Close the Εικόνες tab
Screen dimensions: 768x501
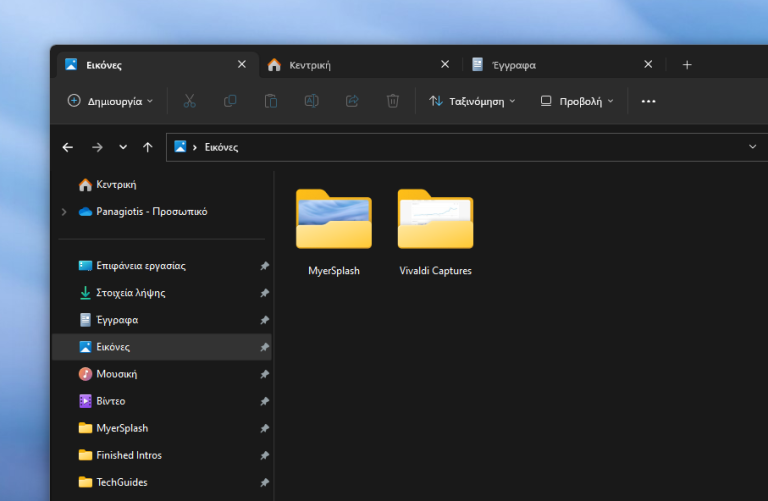[x=241, y=65]
